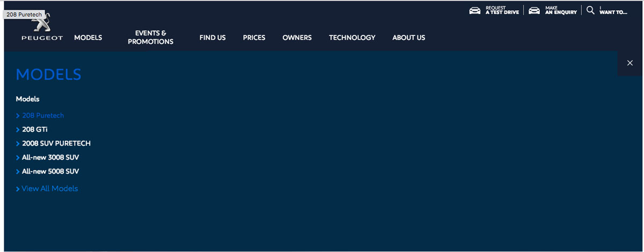The width and height of the screenshot is (644, 252).
Task: Select Prices in the top navigation
Action: point(254,38)
